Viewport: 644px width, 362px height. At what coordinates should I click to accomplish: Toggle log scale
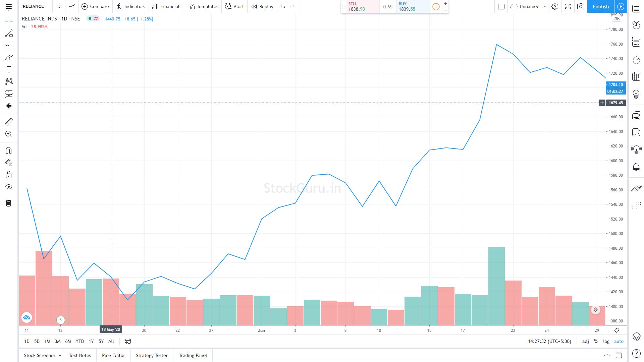pos(606,341)
